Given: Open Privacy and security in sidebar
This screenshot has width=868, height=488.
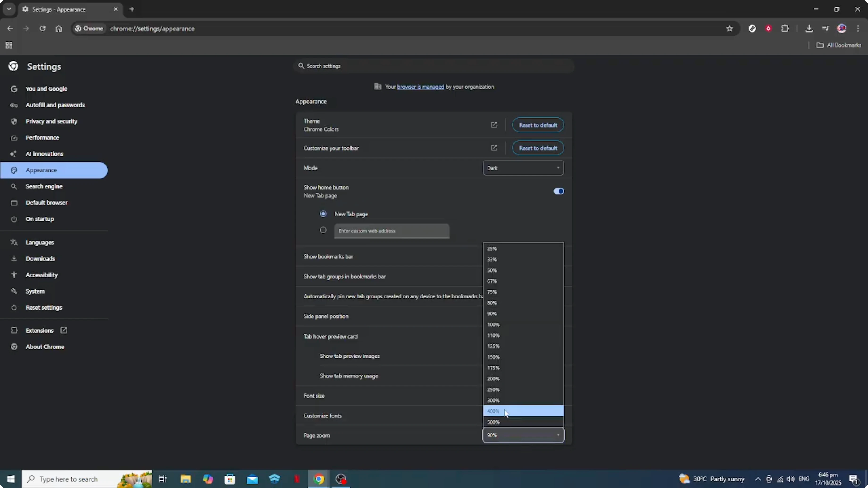Looking at the screenshot, I should (51, 121).
